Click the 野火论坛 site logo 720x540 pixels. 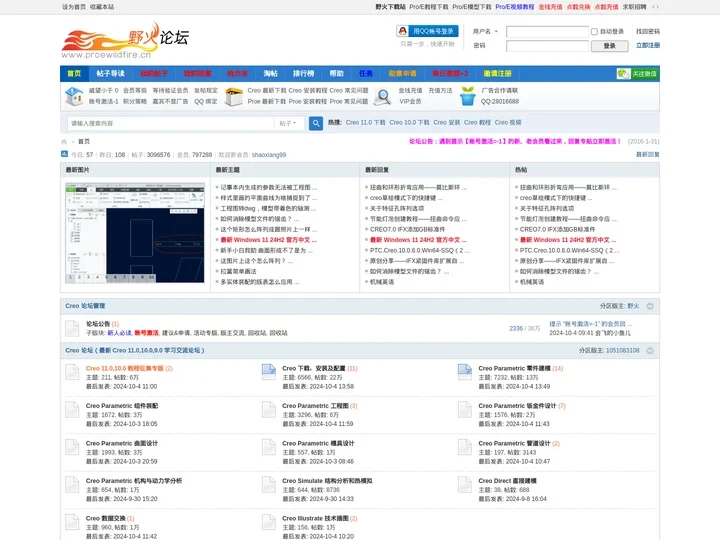125,40
